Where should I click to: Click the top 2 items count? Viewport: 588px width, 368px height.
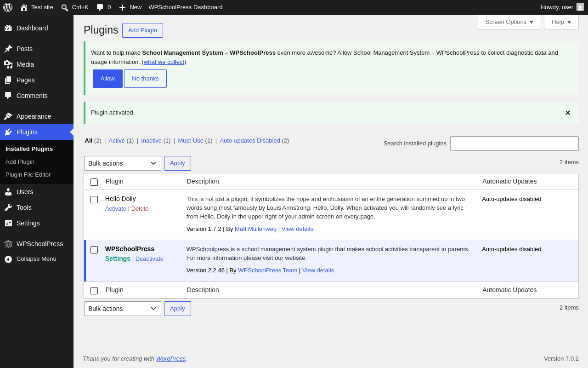point(569,162)
